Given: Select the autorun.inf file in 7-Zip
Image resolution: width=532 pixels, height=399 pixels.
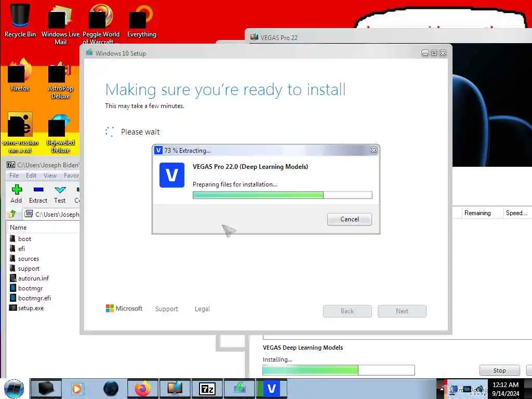Looking at the screenshot, I should click(x=30, y=278).
